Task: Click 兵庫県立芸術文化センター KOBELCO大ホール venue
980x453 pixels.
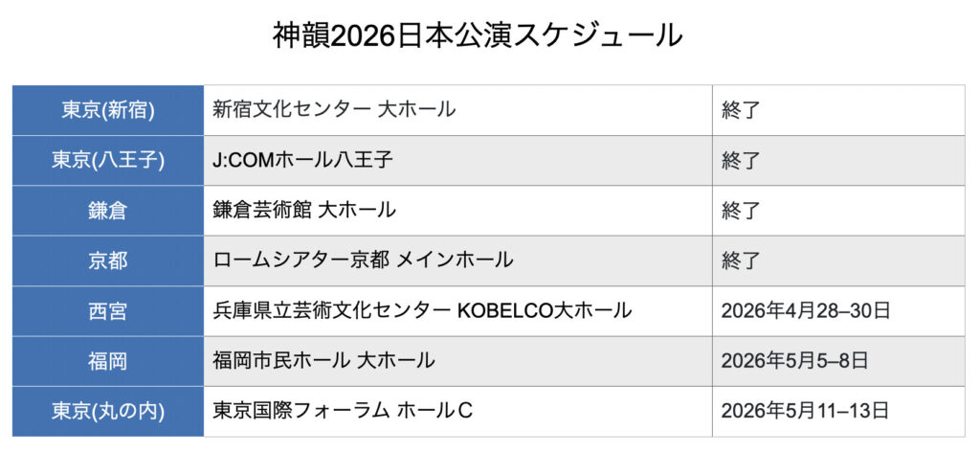Action: click(x=422, y=310)
